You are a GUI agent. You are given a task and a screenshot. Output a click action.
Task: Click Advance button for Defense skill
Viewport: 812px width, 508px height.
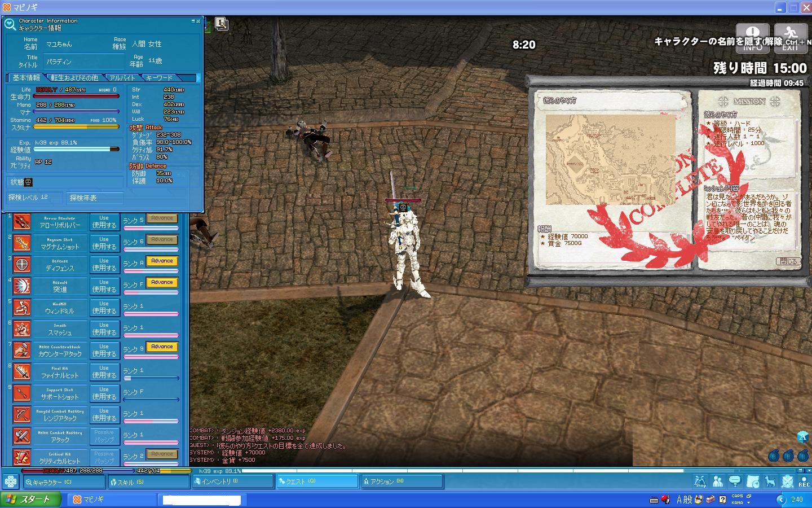coord(162,261)
